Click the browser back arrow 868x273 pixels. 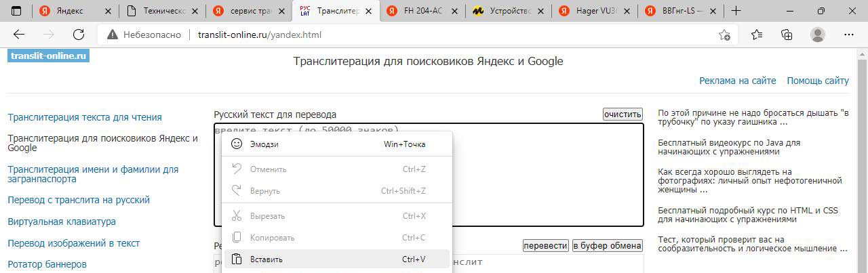point(19,35)
